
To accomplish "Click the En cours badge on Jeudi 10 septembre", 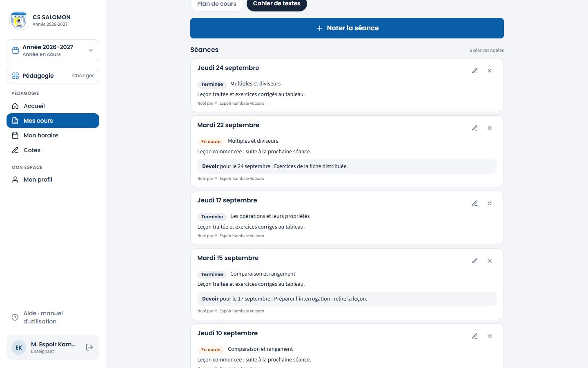I will (x=211, y=350).
